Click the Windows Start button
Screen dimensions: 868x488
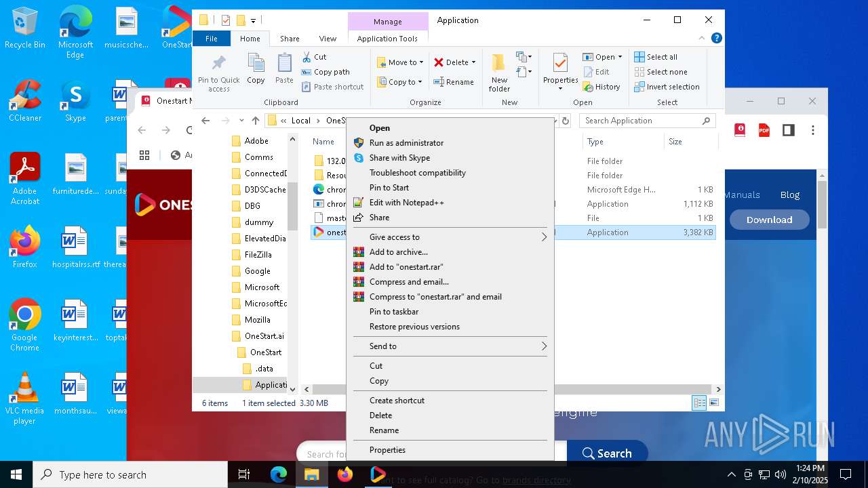(16, 474)
